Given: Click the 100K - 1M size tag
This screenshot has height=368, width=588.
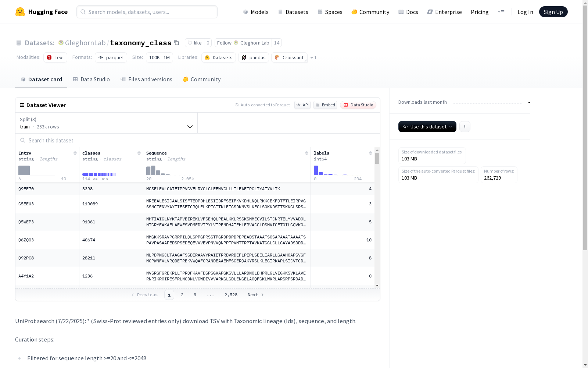Looking at the screenshot, I should (159, 57).
